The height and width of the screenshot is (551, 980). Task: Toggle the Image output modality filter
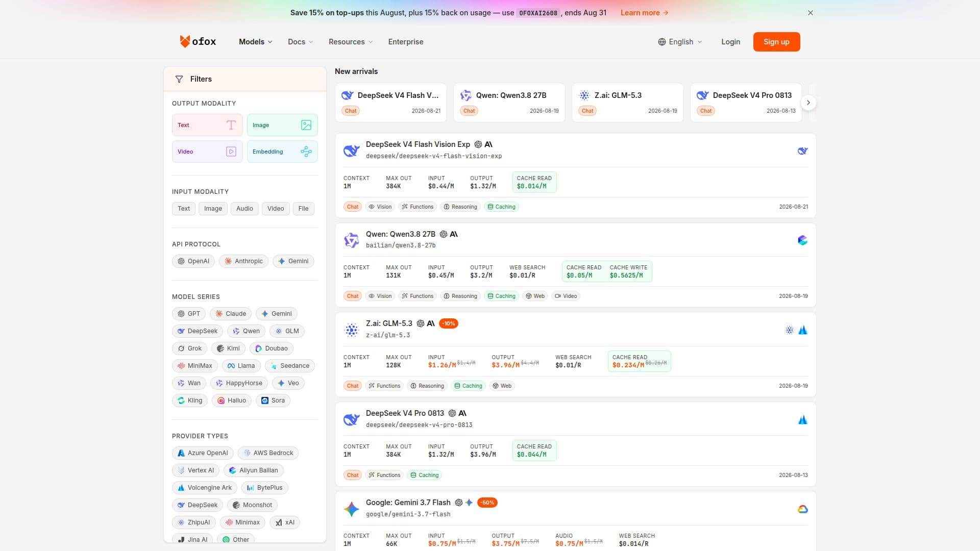coord(282,125)
